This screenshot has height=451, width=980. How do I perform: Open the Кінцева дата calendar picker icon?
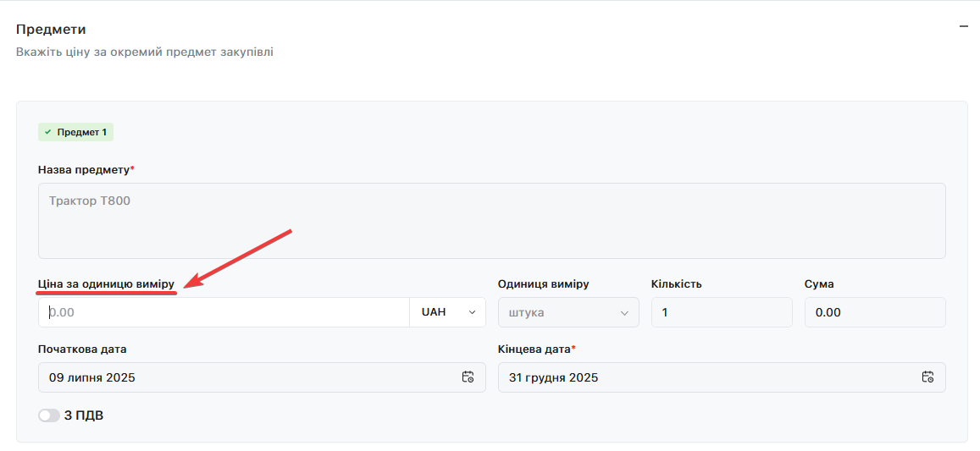click(927, 377)
